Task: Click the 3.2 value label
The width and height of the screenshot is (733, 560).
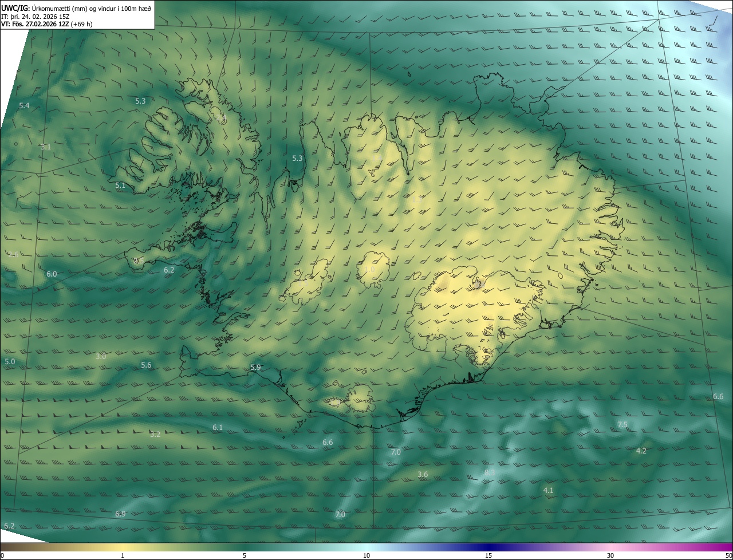Action: (x=155, y=435)
